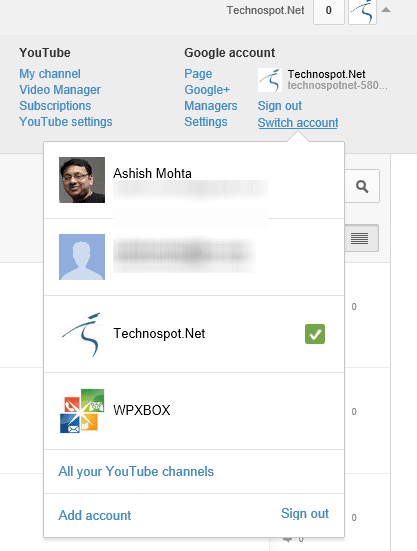Viewport: 417px width, 551px height.
Task: Collapse the account menu with top arrow
Action: 386,10
